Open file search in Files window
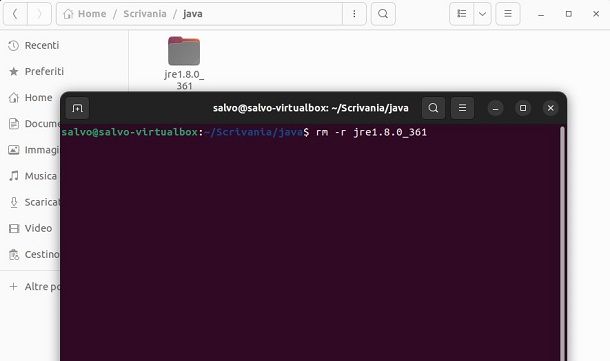Screen dimensions: 610x361 (x=383, y=14)
